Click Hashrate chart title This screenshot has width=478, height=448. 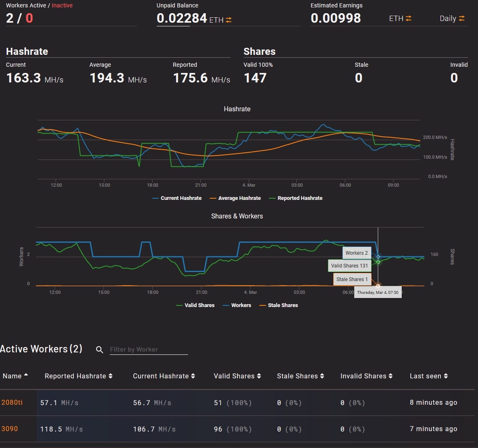237,109
